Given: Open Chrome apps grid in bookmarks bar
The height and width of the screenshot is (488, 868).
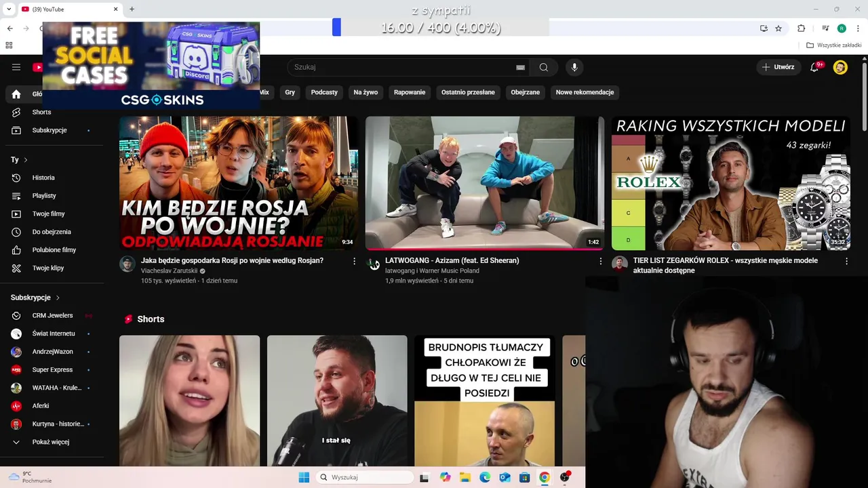Looking at the screenshot, I should tap(9, 45).
